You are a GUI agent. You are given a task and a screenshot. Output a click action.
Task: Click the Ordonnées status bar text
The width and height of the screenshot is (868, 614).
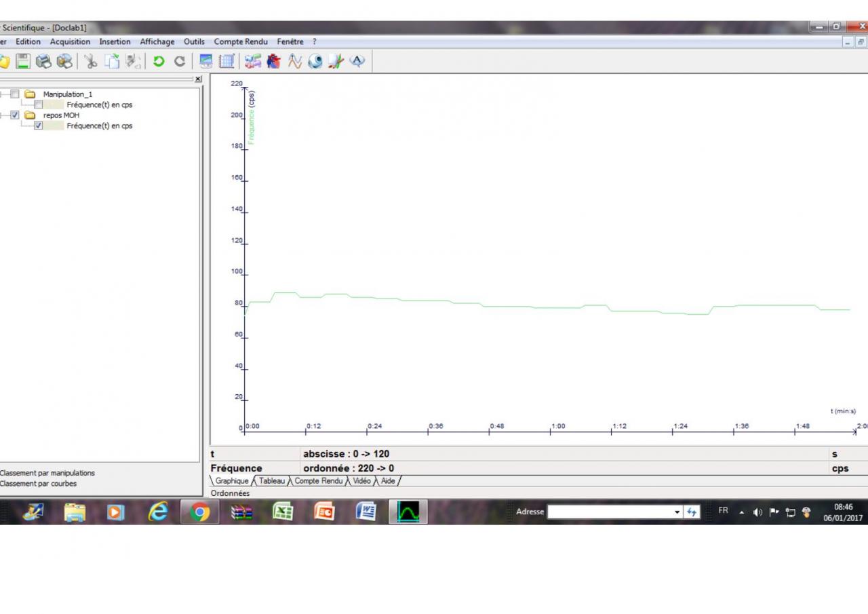pyautogui.click(x=230, y=493)
